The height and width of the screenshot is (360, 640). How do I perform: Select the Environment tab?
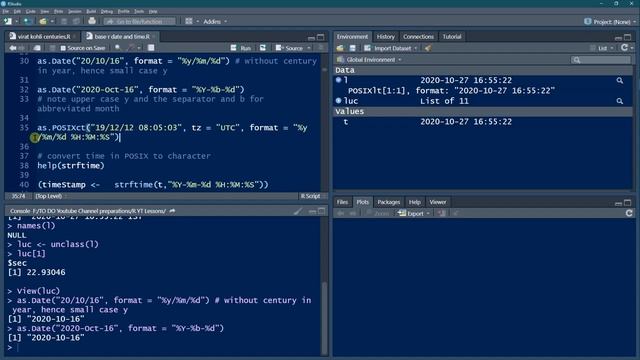click(352, 36)
